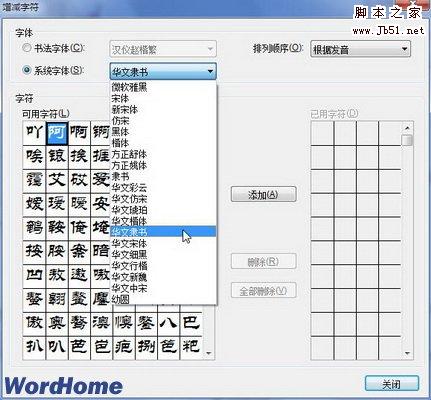Open the 汉仪赵楷繁 calligraphy font dropdown
This screenshot has width=431, height=400.
(163, 49)
